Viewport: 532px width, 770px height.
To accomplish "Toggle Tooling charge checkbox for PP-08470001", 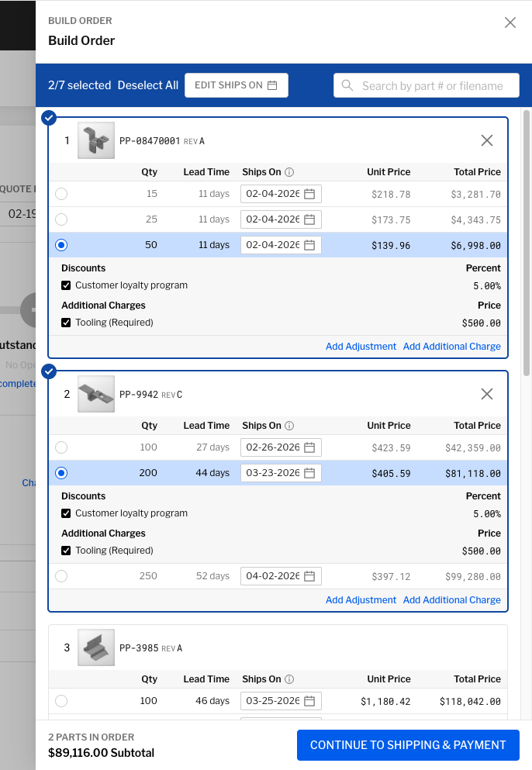I will click(66, 323).
